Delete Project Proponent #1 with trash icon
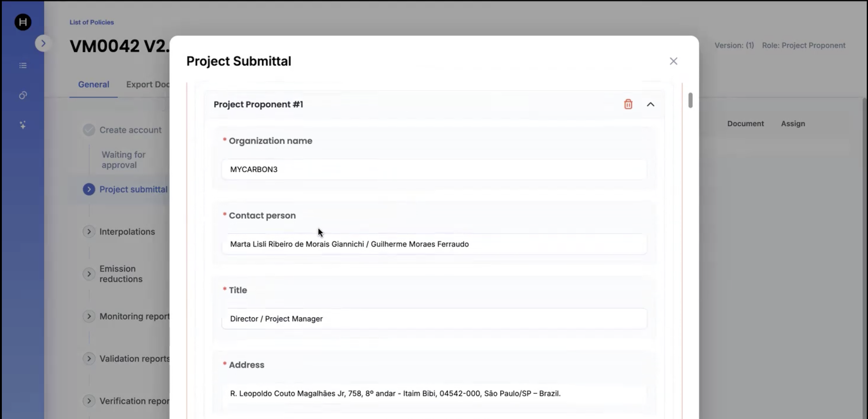The width and height of the screenshot is (868, 419). (x=628, y=104)
